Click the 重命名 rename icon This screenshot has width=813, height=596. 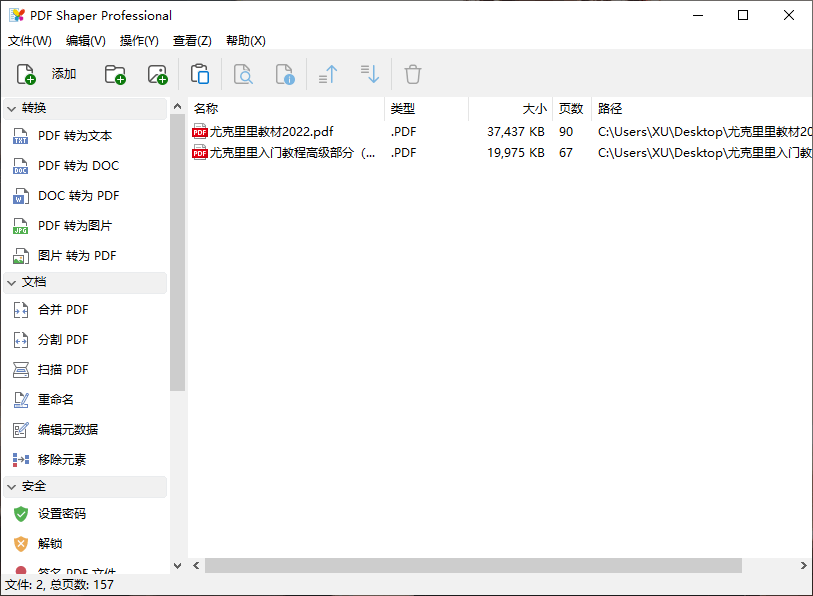pos(21,400)
